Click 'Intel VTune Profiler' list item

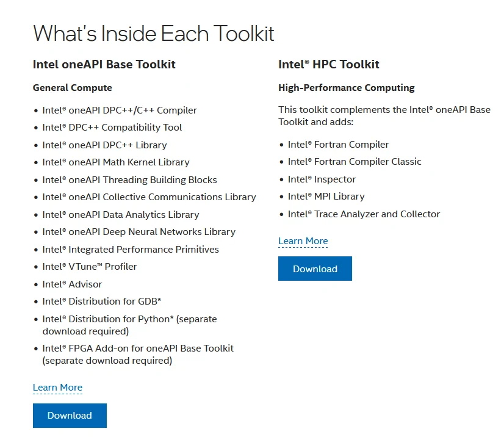90,266
